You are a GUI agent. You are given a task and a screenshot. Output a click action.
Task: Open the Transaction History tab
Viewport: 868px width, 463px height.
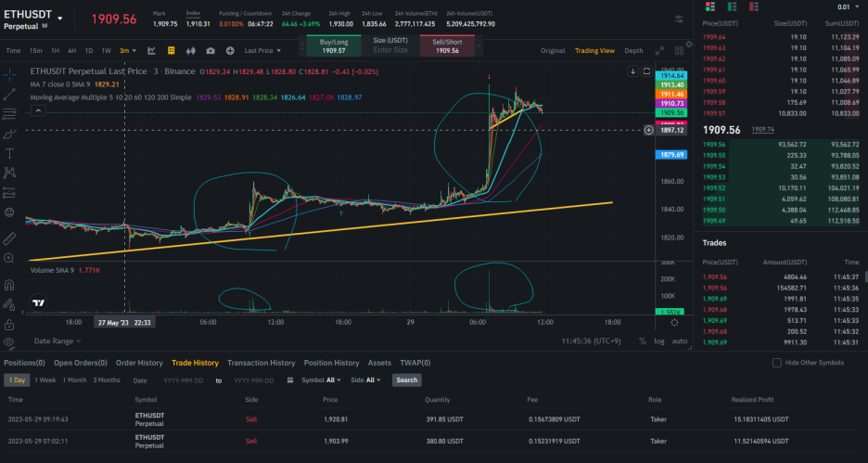(x=262, y=363)
